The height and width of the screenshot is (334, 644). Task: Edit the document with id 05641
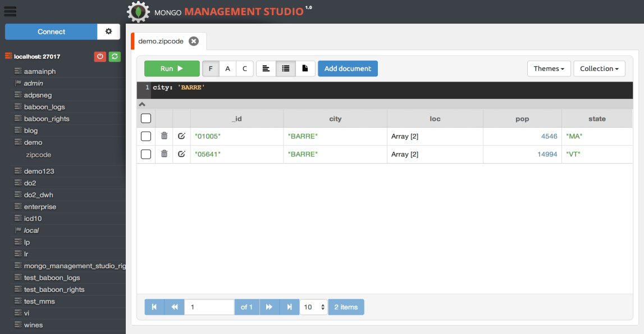coord(181,154)
